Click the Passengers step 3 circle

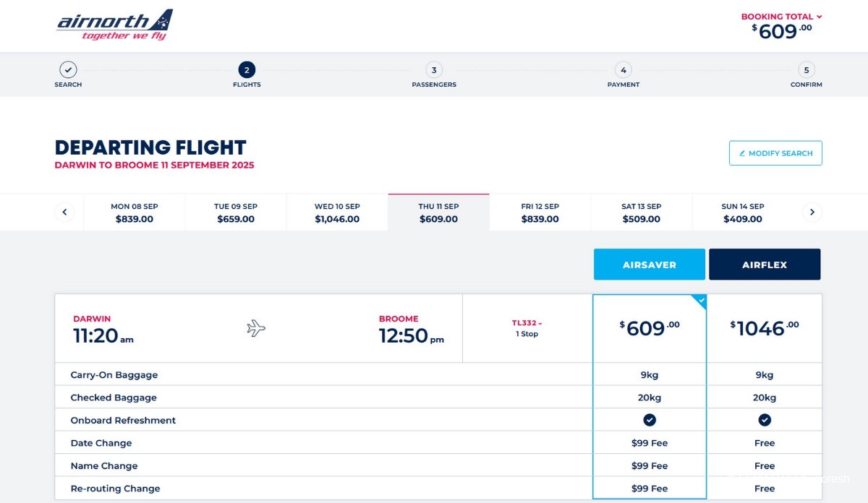(434, 70)
